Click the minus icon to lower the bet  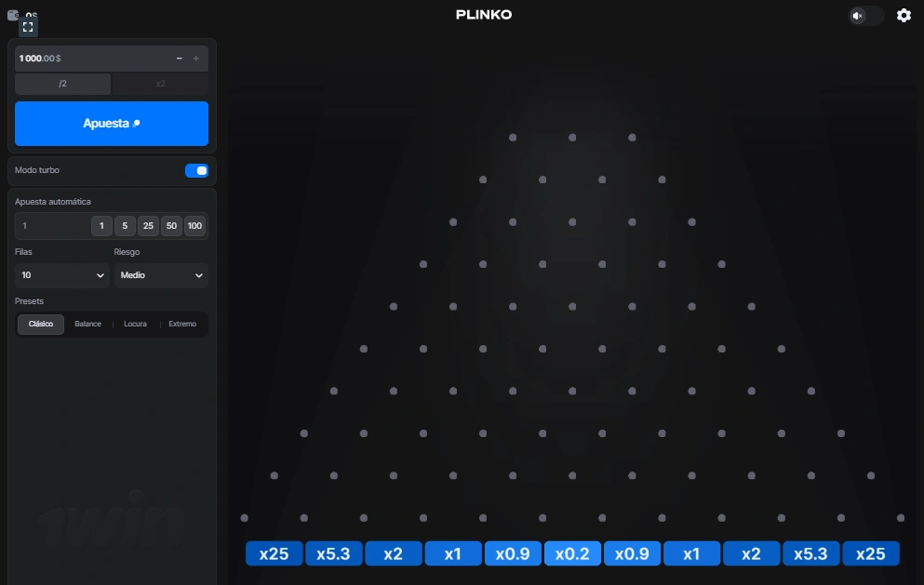[179, 58]
